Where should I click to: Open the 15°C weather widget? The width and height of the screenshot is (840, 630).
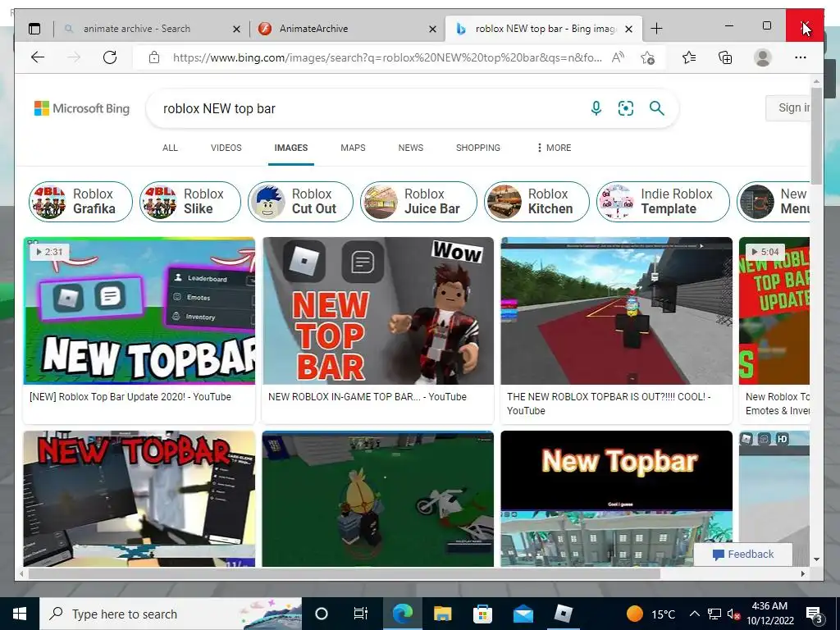pos(651,614)
